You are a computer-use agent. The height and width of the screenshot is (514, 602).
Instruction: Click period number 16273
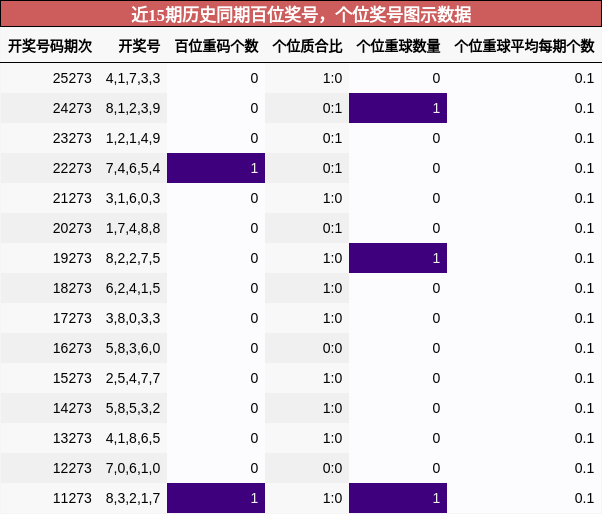point(72,348)
